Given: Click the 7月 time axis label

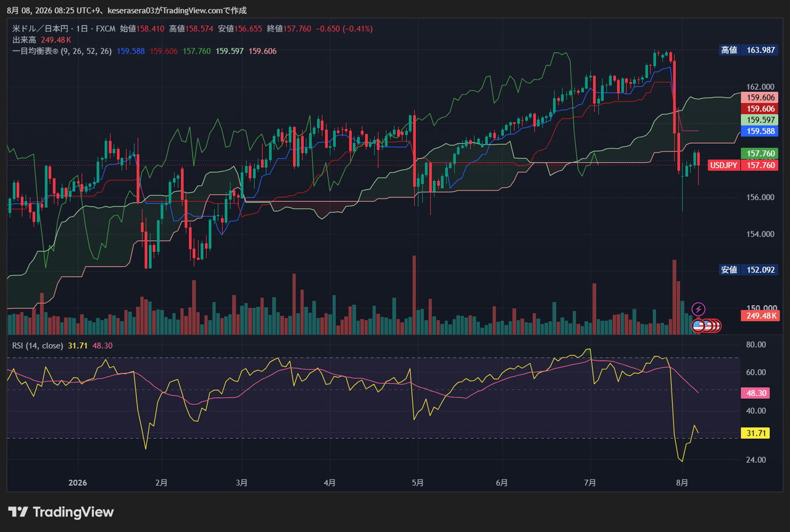Looking at the screenshot, I should pos(589,483).
